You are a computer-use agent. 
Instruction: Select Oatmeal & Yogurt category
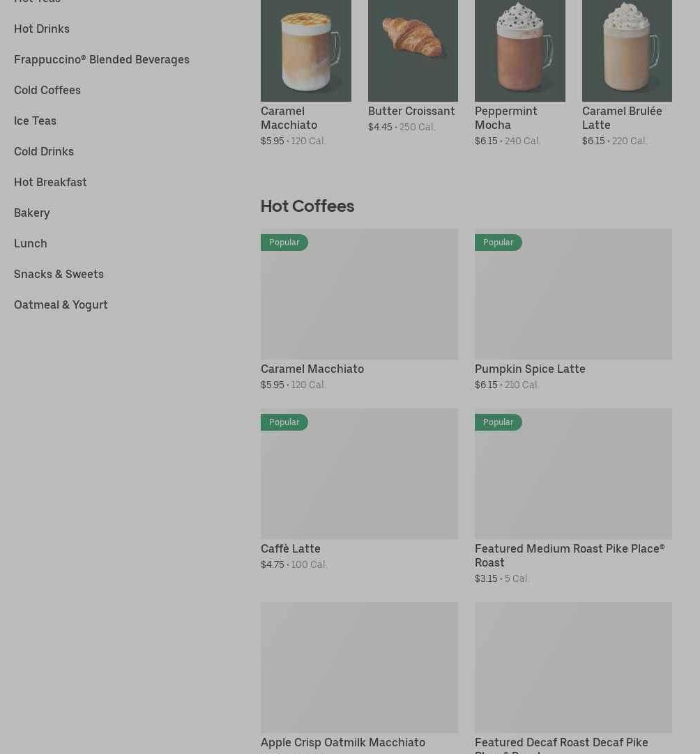[x=61, y=305]
